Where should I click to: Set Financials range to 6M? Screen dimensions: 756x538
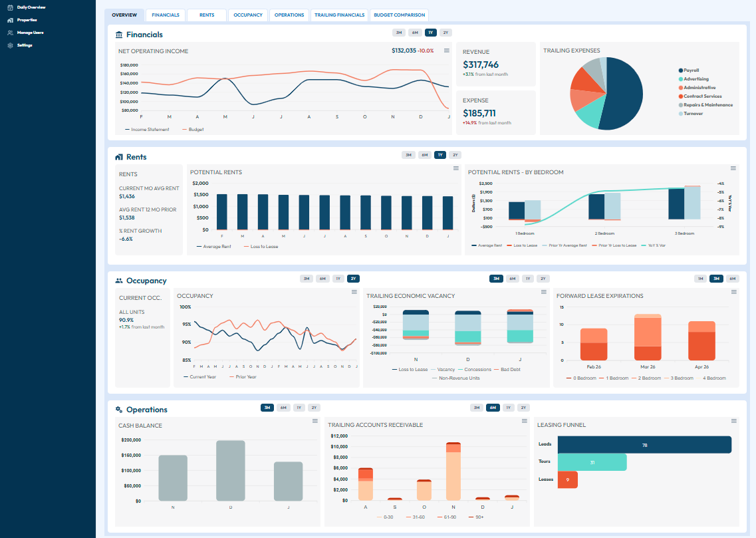click(415, 33)
